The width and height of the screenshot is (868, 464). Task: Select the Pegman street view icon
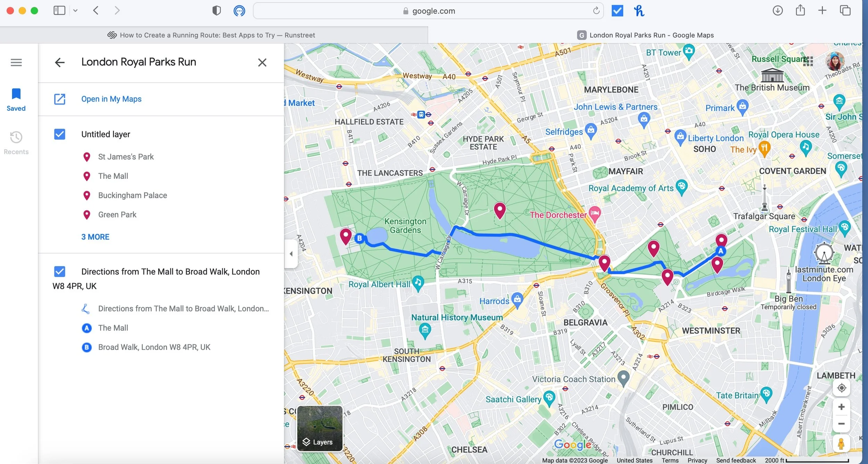coord(842,443)
